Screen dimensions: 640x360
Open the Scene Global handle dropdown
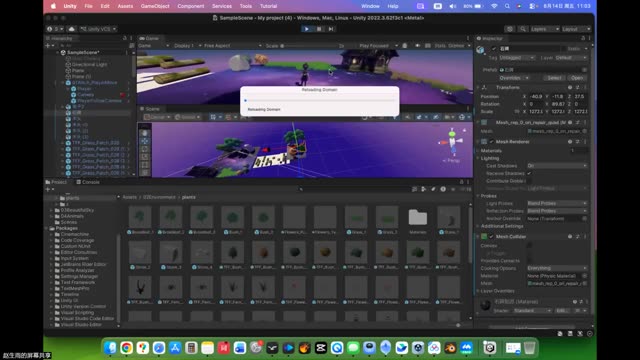click(188, 117)
